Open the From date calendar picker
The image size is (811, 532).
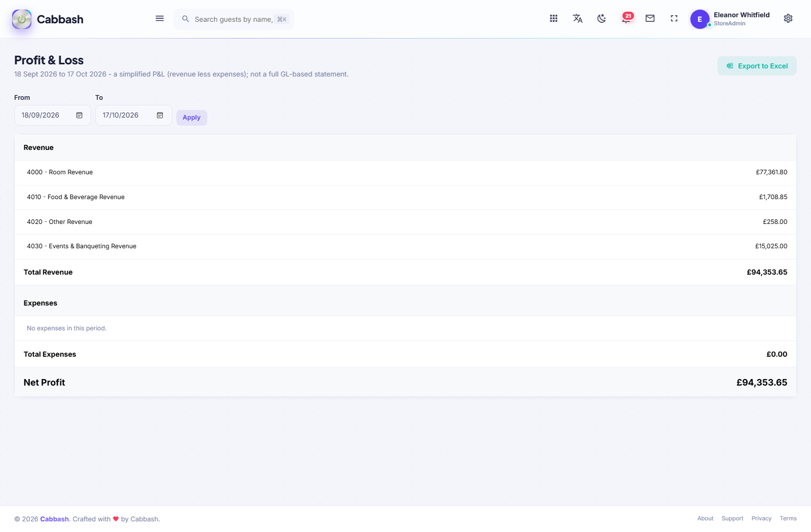pos(80,116)
